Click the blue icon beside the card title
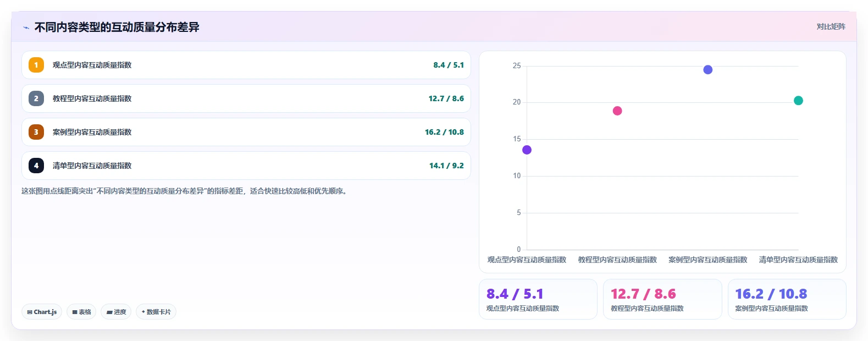The height and width of the screenshot is (341, 868). 26,28
